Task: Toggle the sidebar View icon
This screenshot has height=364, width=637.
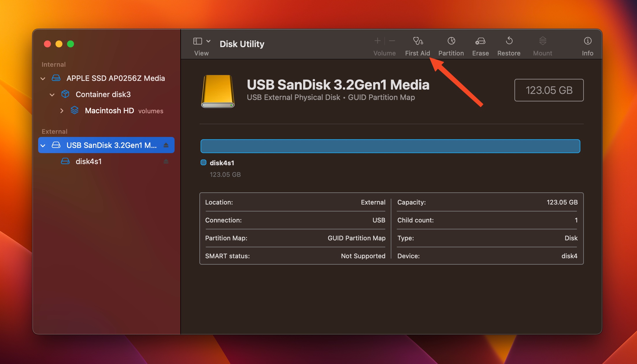Action: click(x=197, y=41)
